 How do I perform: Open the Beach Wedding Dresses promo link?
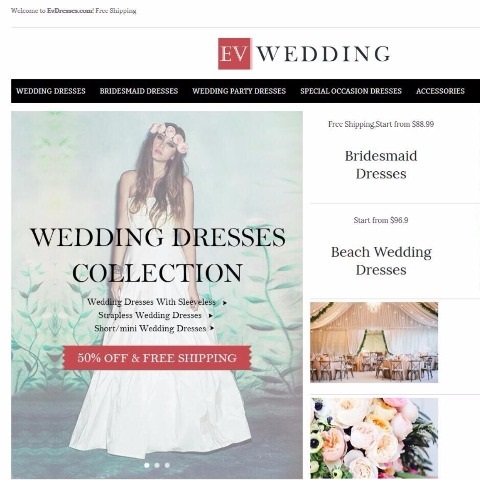(381, 261)
